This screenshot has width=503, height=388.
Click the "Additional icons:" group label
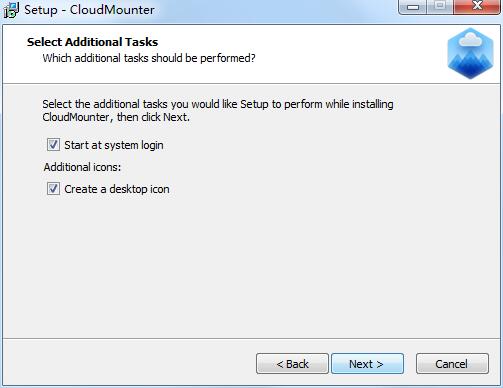82,167
